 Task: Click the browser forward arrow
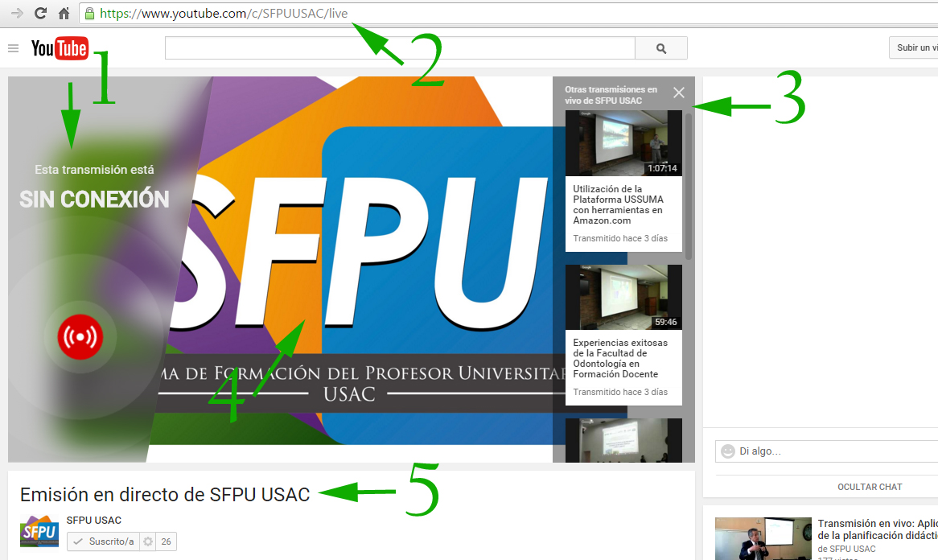17,13
